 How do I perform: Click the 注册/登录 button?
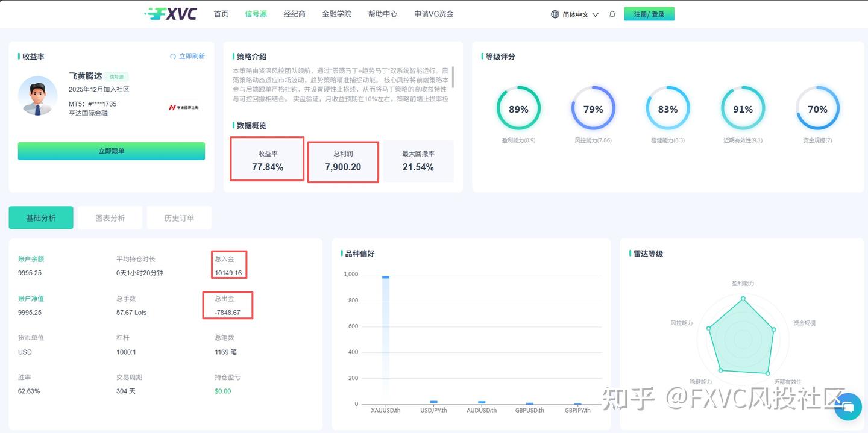click(x=649, y=13)
